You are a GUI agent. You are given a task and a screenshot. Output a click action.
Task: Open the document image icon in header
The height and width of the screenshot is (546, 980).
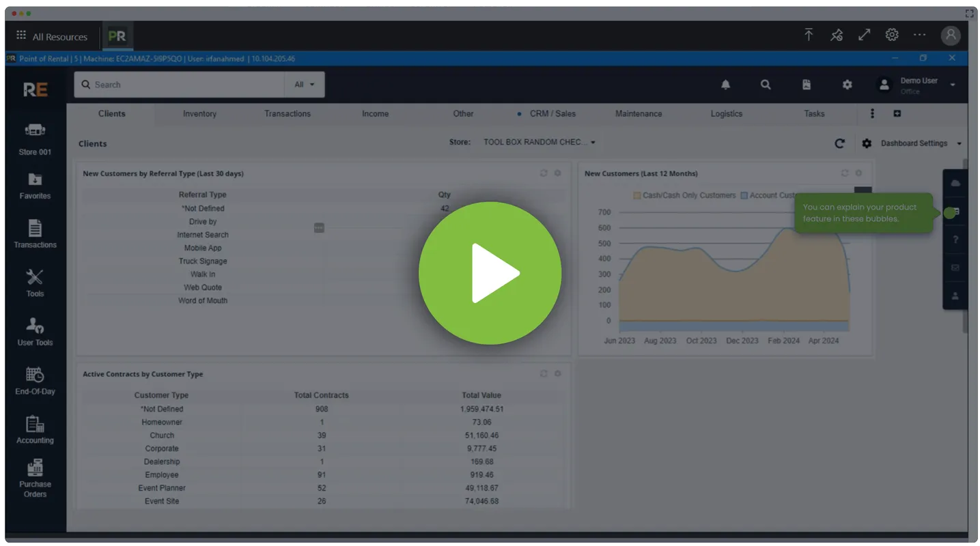point(807,85)
